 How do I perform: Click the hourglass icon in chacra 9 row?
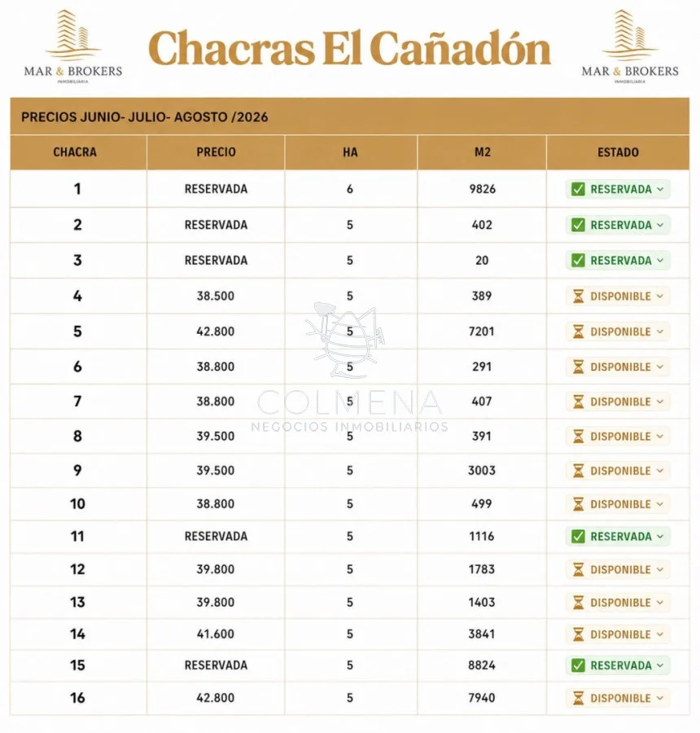[578, 471]
